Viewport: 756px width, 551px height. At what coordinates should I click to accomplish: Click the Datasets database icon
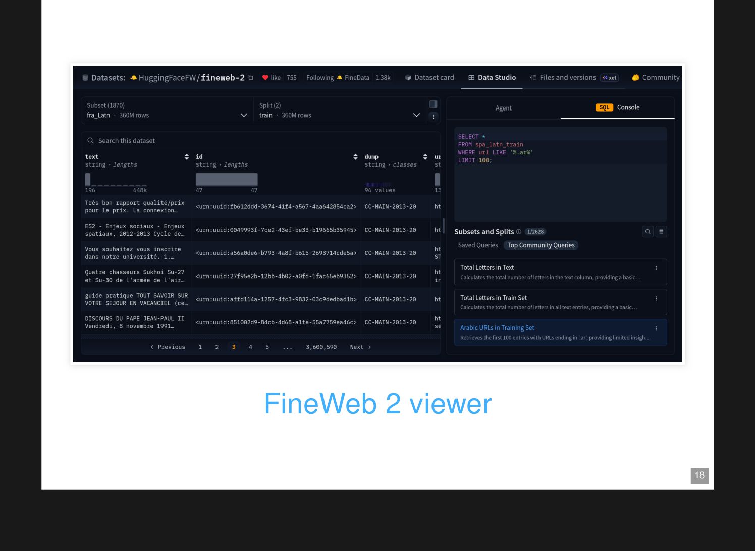[x=85, y=78]
